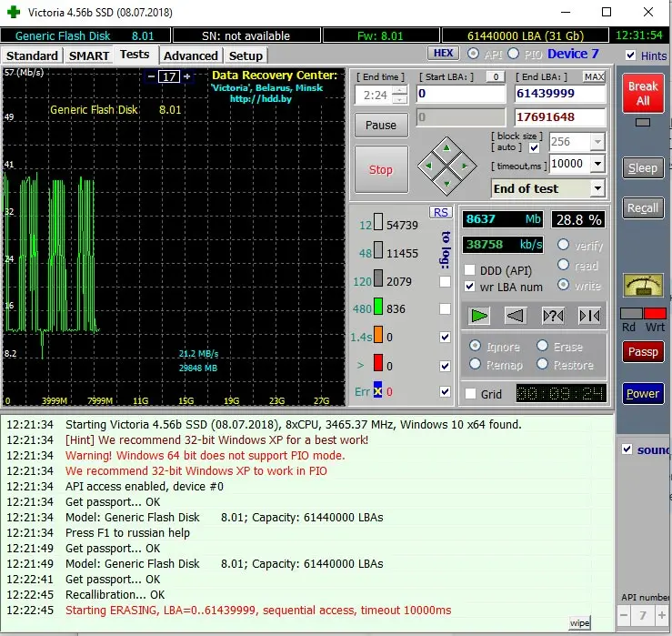This screenshot has height=636, width=672.
Task: Tick the DDD (API) checkbox
Action: pos(470,270)
